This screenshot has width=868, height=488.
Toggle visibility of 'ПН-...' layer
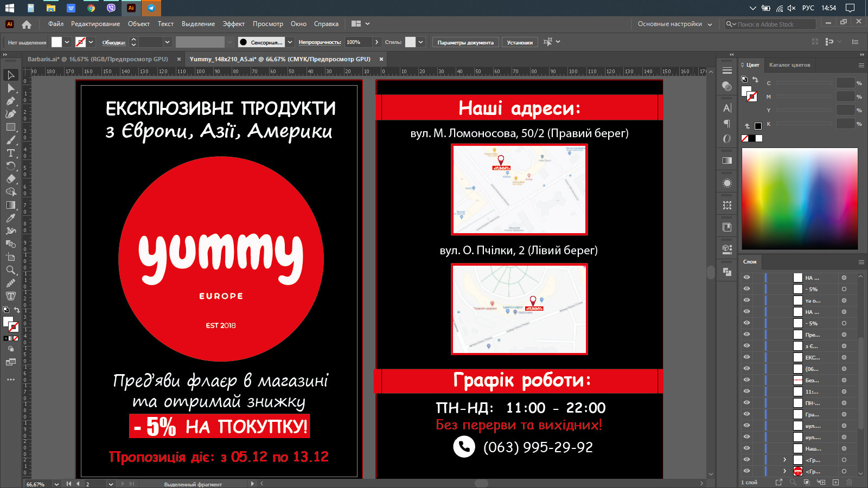[x=747, y=403]
